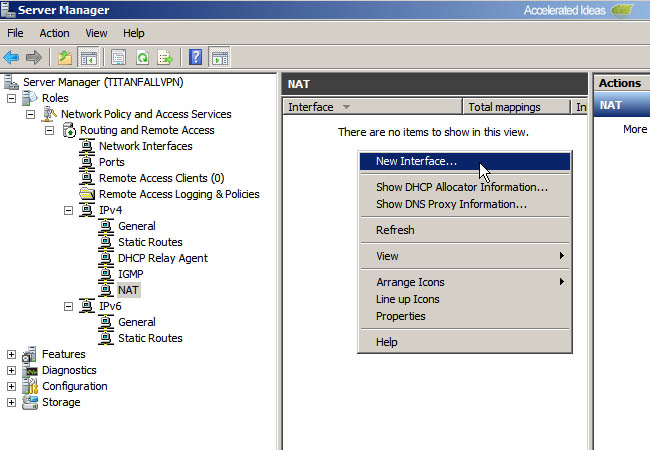Click the Forward arrow toolbar icon
650x450 pixels.
pyautogui.click(x=34, y=57)
